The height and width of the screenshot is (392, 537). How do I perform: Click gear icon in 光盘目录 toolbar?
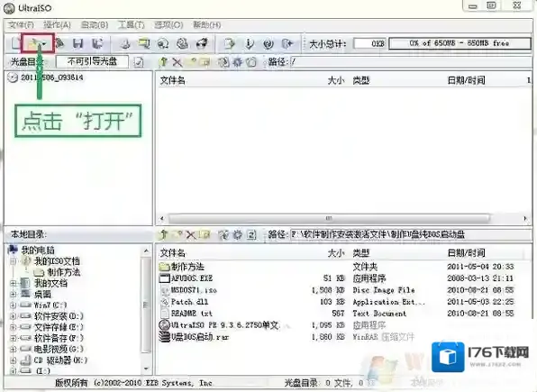[237, 62]
